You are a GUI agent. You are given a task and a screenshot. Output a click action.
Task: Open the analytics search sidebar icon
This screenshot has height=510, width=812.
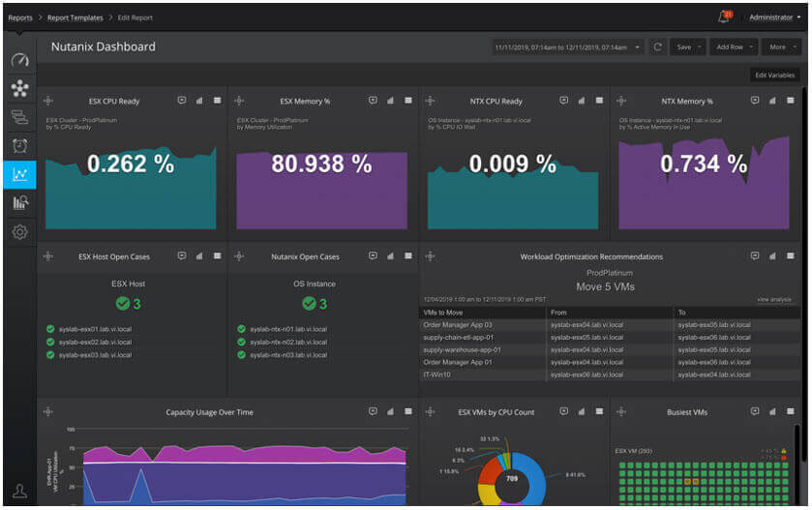tap(19, 202)
